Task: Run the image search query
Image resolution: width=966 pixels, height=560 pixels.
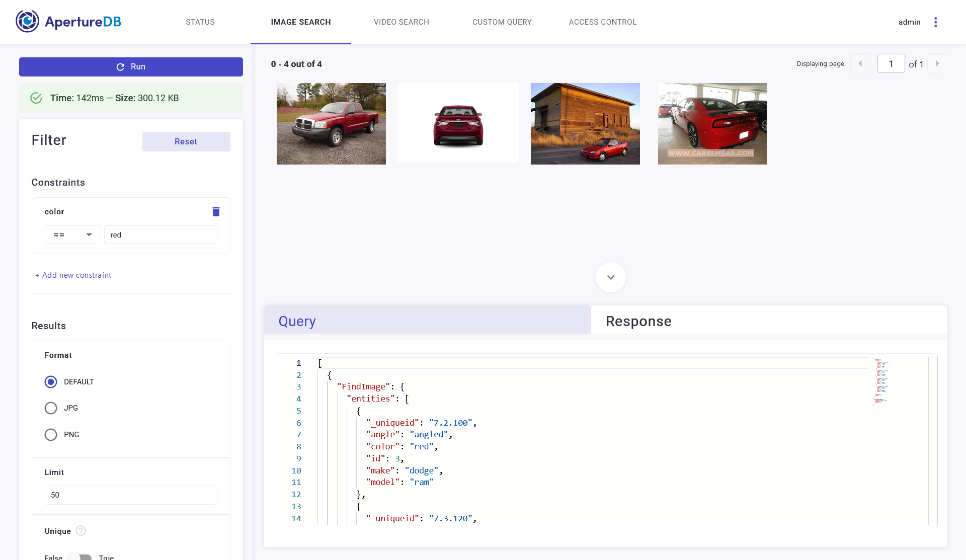Action: [131, 67]
